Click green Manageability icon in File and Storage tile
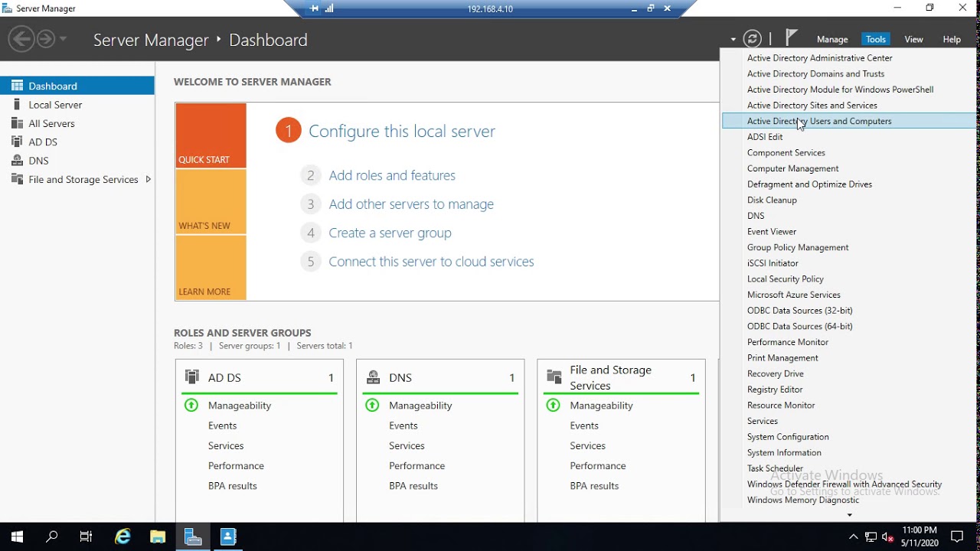The height and width of the screenshot is (551, 980). click(x=554, y=405)
